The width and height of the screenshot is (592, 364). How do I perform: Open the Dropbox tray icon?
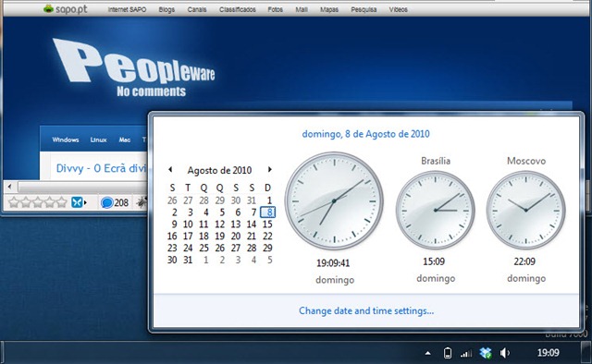[485, 353]
